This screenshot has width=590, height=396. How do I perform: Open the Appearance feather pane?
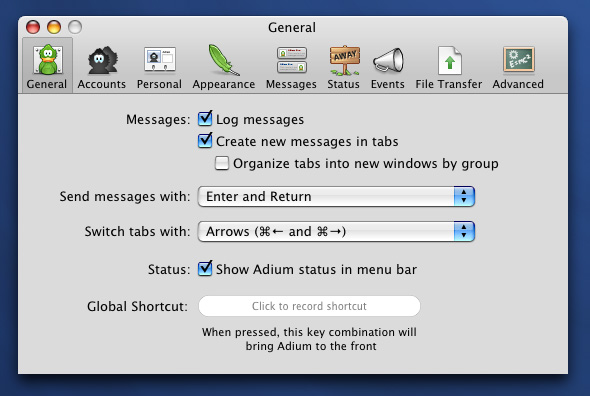click(x=224, y=68)
